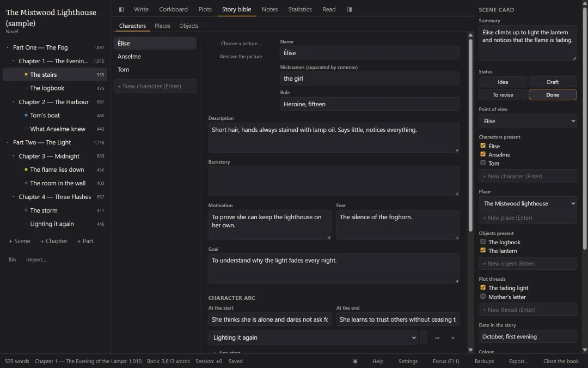Click the character form vertical scrollbar
Image resolution: width=588 pixels, height=368 pixels.
[x=470, y=135]
